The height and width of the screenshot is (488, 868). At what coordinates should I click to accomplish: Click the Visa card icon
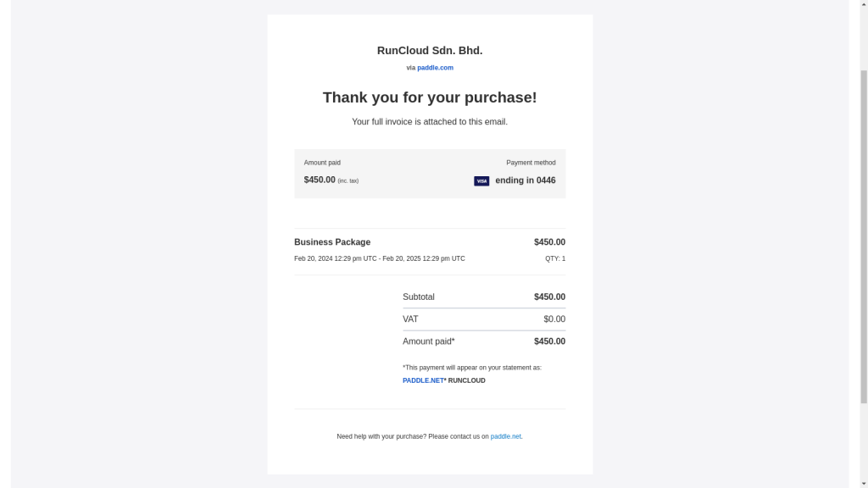481,181
